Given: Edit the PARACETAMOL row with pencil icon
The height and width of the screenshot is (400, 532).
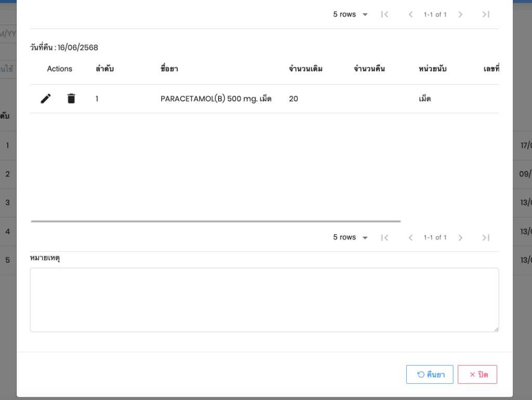Looking at the screenshot, I should [46, 98].
